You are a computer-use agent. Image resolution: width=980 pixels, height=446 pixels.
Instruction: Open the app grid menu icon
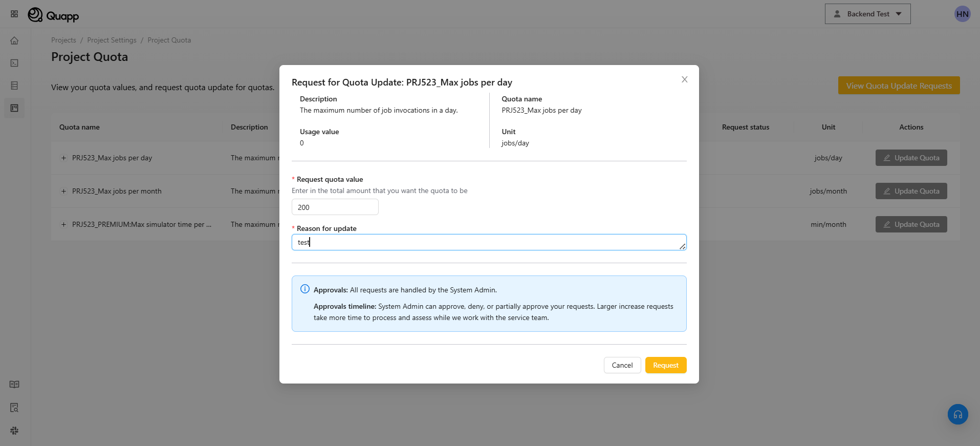coord(14,14)
